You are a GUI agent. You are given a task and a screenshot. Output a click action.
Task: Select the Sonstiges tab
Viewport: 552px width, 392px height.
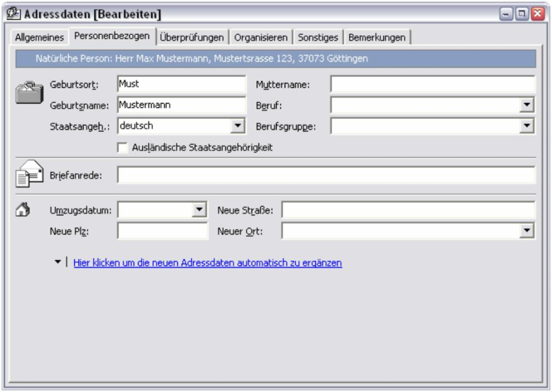[x=318, y=37]
